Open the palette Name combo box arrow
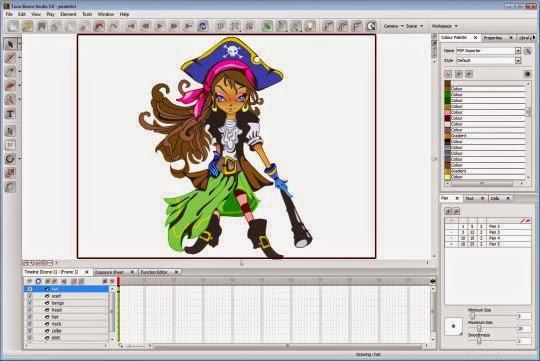Screen dimensions: 540x361 (518, 51)
